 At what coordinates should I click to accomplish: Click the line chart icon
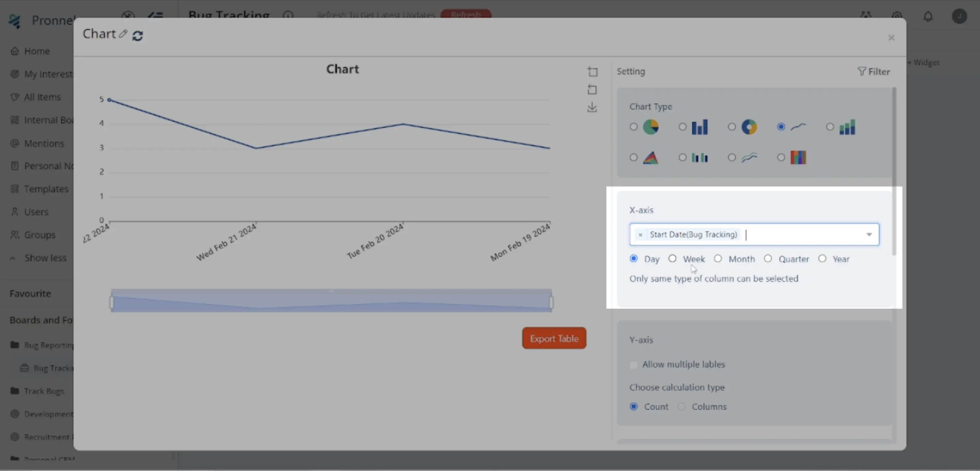[798, 127]
